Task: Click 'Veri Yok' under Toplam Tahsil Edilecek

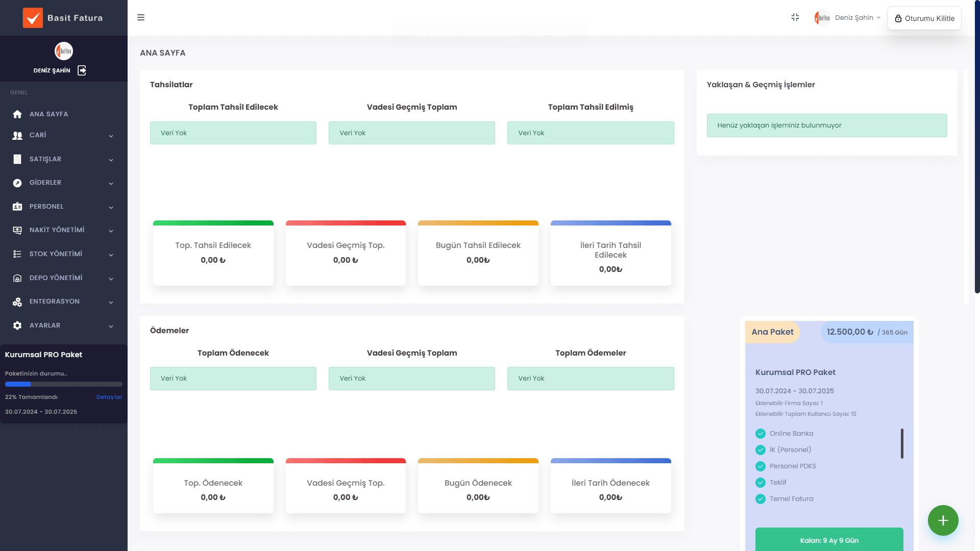Action: (233, 133)
